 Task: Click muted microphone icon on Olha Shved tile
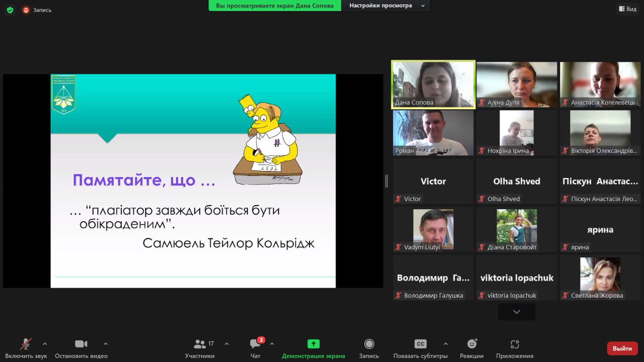coord(482,199)
